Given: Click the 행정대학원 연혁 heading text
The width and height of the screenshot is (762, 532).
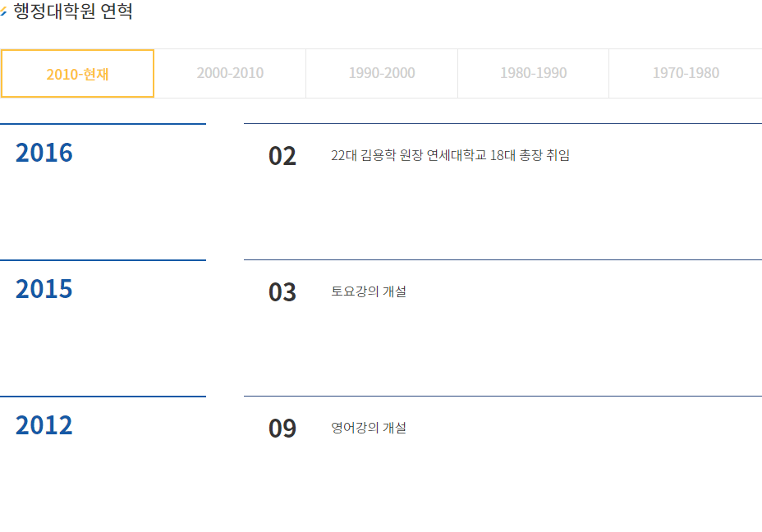Looking at the screenshot, I should 73,12.
